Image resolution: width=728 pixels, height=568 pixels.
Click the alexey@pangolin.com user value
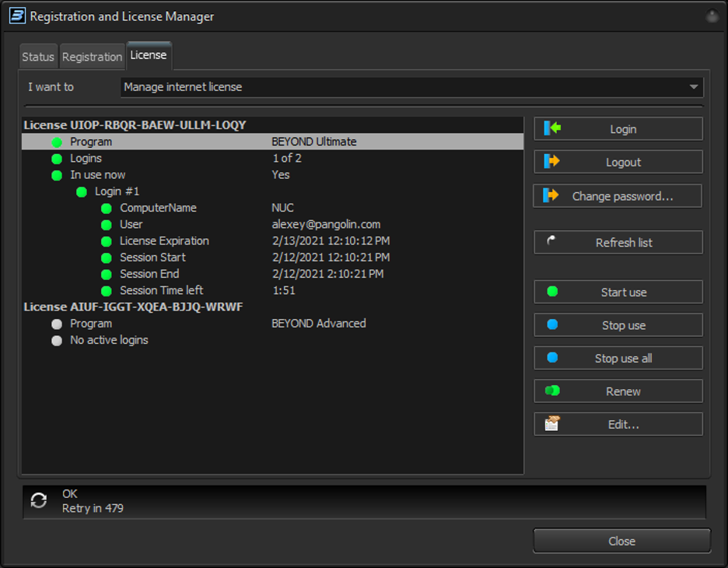326,224
